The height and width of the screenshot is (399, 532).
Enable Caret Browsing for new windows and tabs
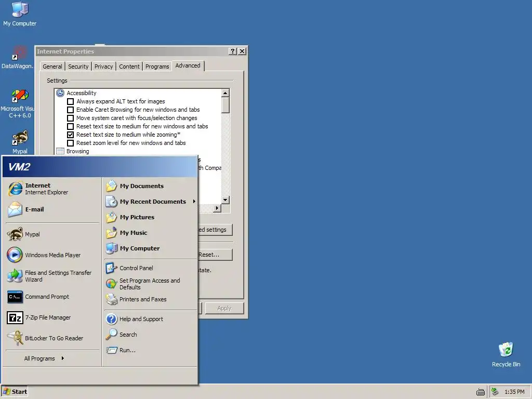click(x=70, y=110)
